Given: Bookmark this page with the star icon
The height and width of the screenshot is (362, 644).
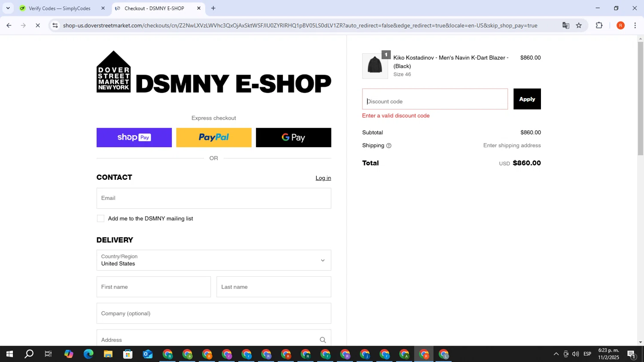Looking at the screenshot, I should (579, 26).
